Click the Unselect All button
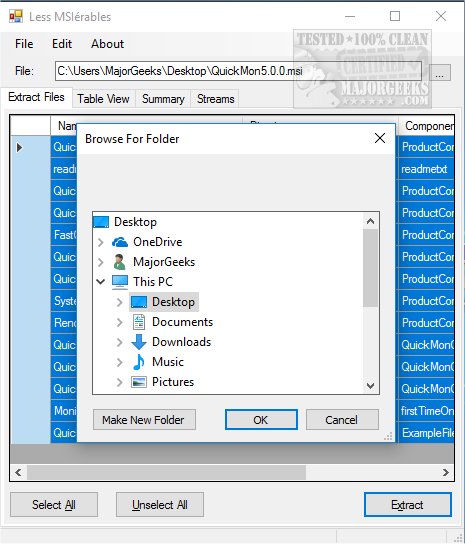Viewport: 465px width, 544px height. 160,504
